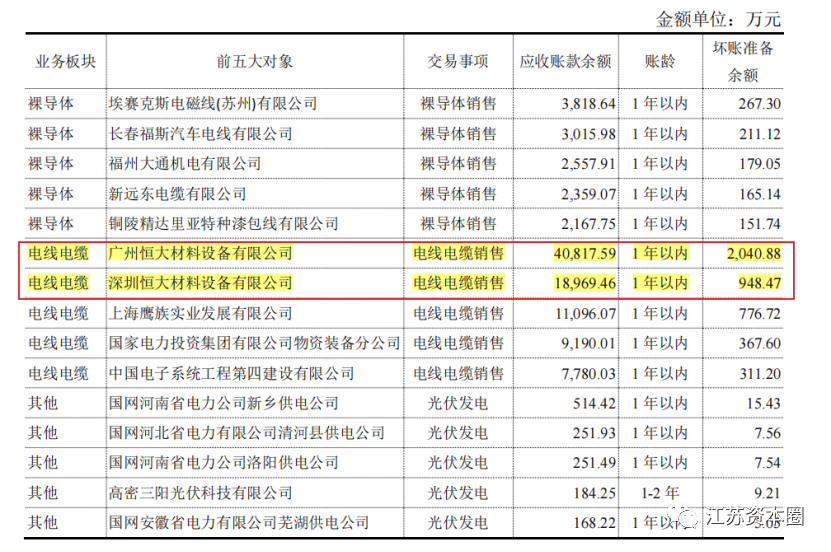Click bad debt value 179.05
Screen dimensions: 831x552
coord(759,164)
